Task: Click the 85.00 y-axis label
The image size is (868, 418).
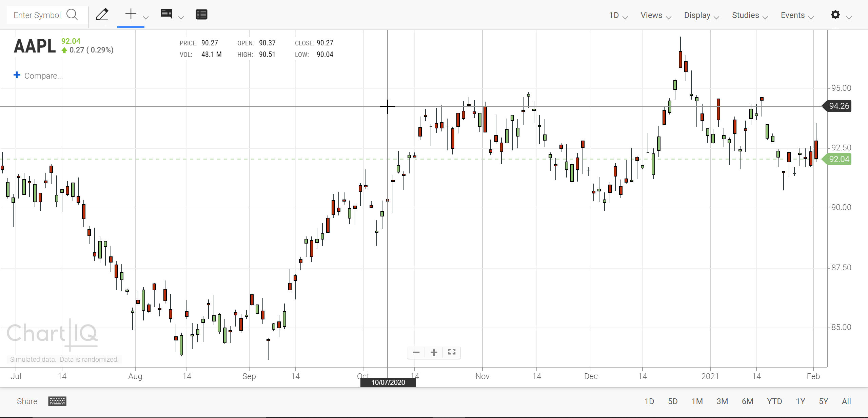Action: (841, 327)
